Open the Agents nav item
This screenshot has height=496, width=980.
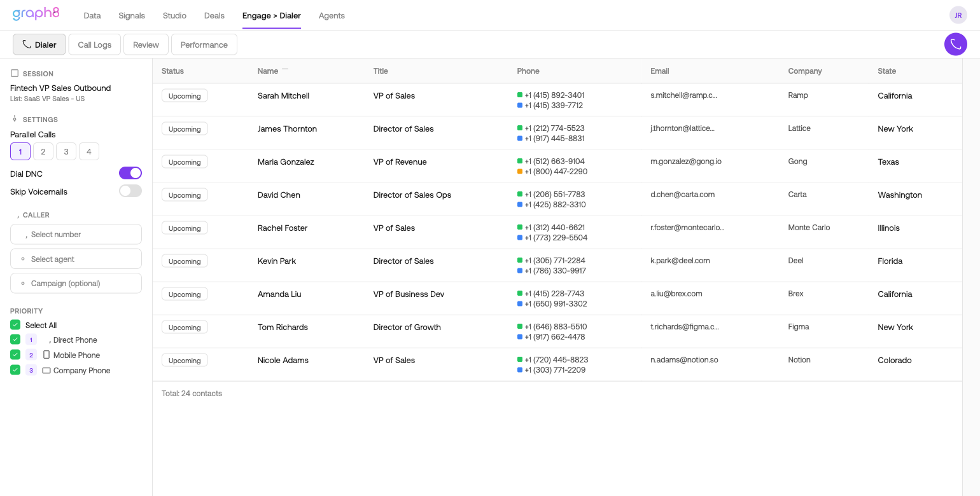click(x=332, y=15)
